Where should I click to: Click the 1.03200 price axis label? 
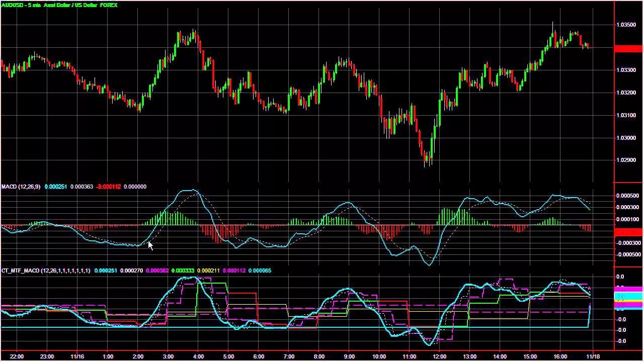tap(625, 93)
